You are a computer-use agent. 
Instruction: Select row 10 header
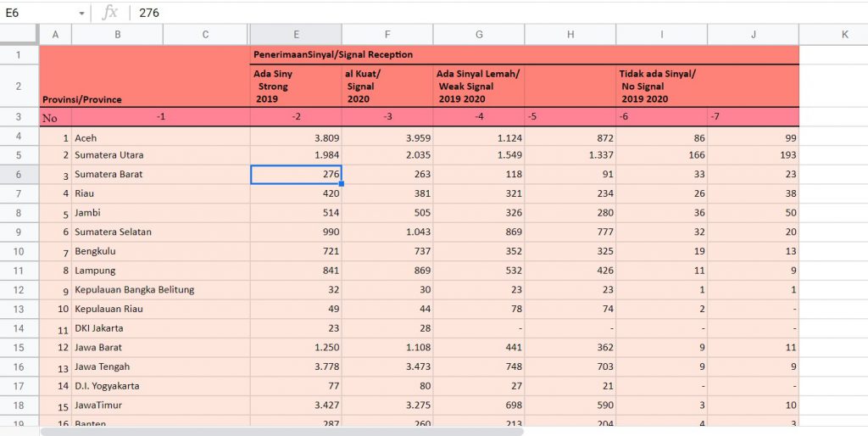pyautogui.click(x=19, y=251)
